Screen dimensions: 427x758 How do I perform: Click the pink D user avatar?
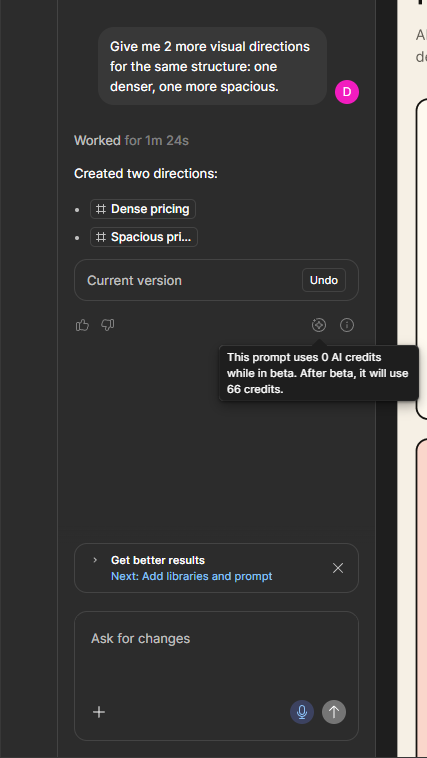[347, 92]
